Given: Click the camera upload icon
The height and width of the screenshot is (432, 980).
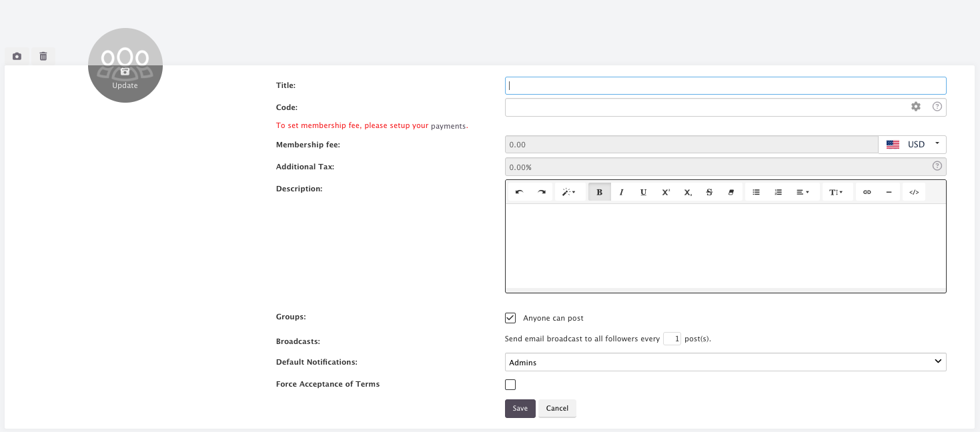Looking at the screenshot, I should pyautogui.click(x=17, y=57).
